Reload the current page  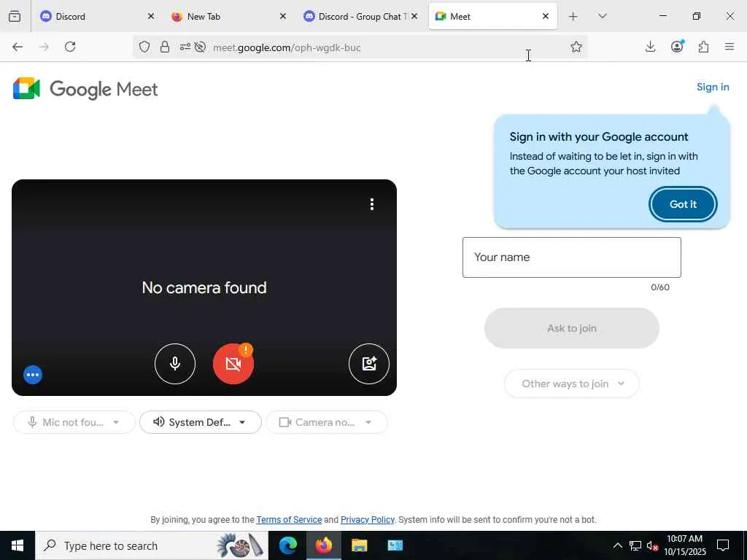pos(70,47)
